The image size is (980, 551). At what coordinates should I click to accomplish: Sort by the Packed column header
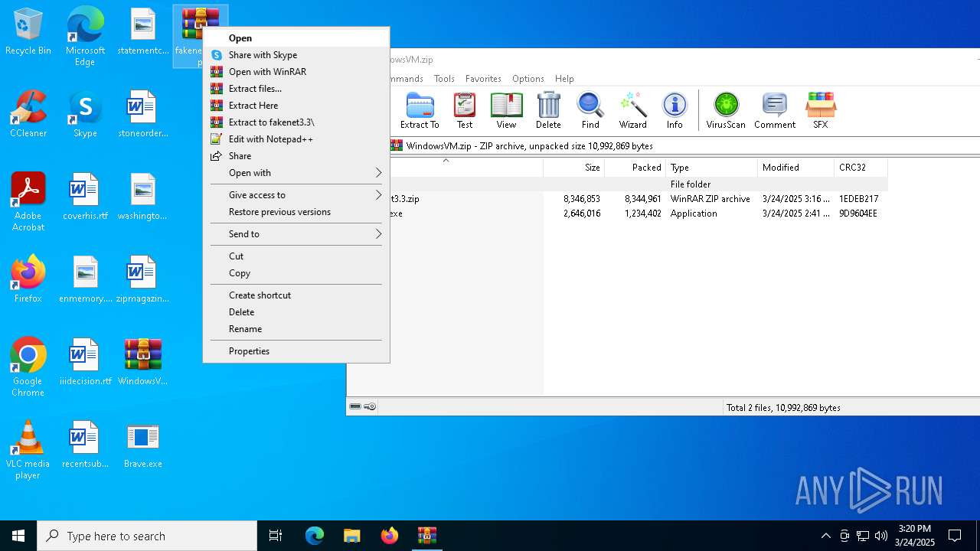click(635, 168)
